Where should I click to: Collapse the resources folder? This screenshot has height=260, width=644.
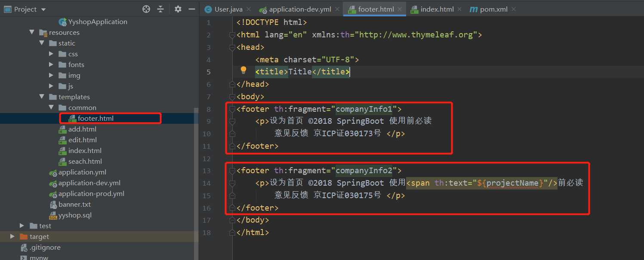pos(31,32)
